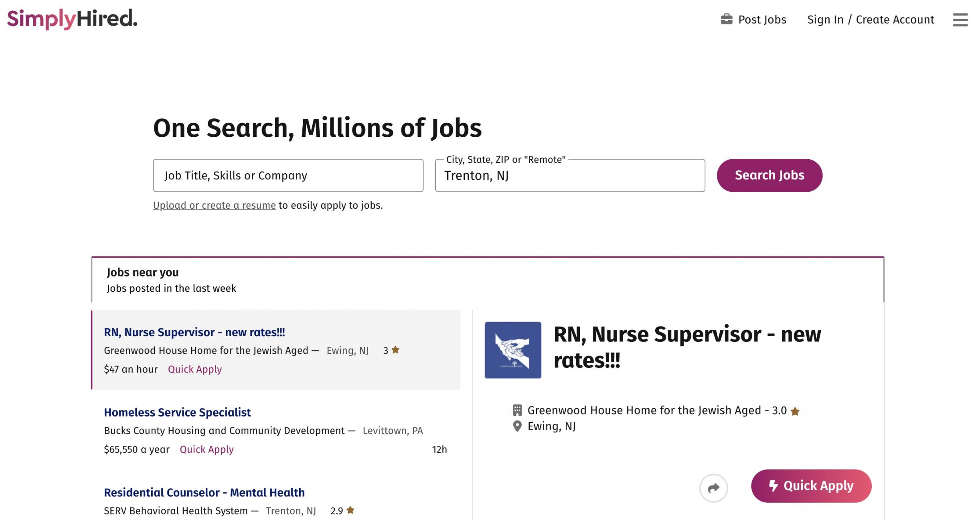
Task: Click 'SERV Behavioral Health System' company name
Action: [x=176, y=511]
